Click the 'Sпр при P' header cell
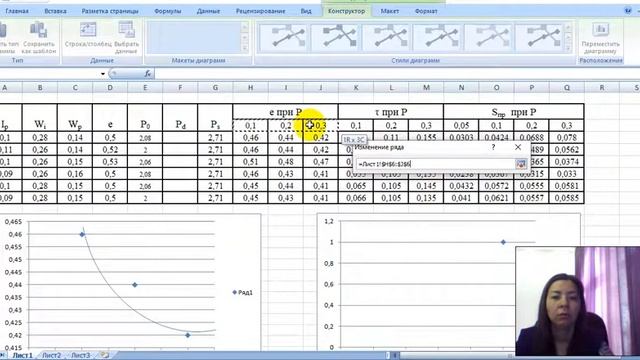Viewport: 640px width, 360px height. pos(513,111)
